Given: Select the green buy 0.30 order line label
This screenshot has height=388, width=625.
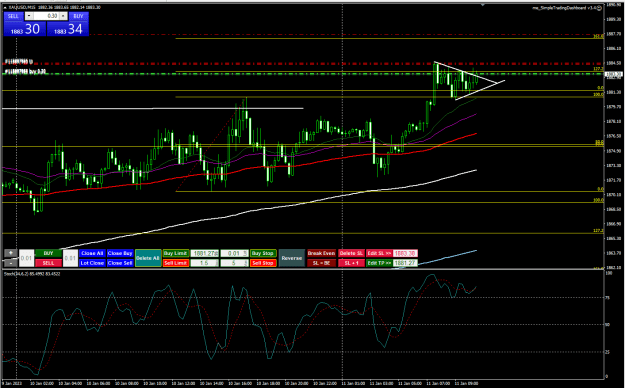Looking at the screenshot, I should pyautogui.click(x=25, y=71).
